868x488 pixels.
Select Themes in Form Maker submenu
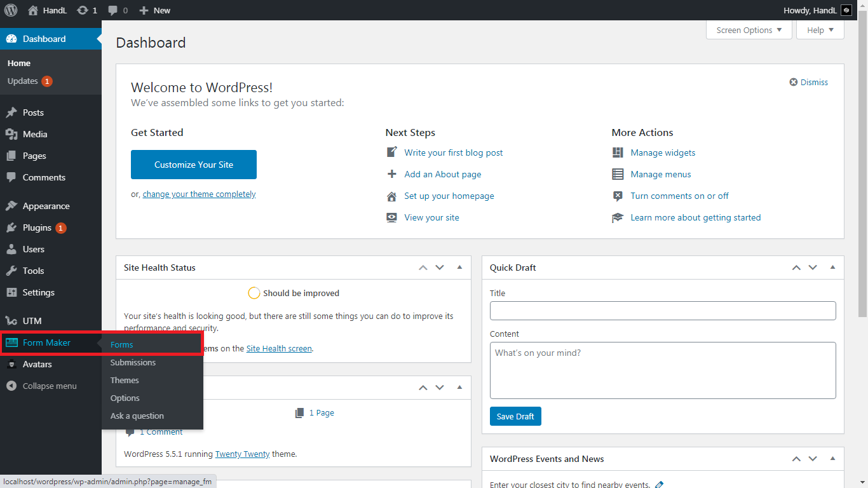[x=125, y=380]
